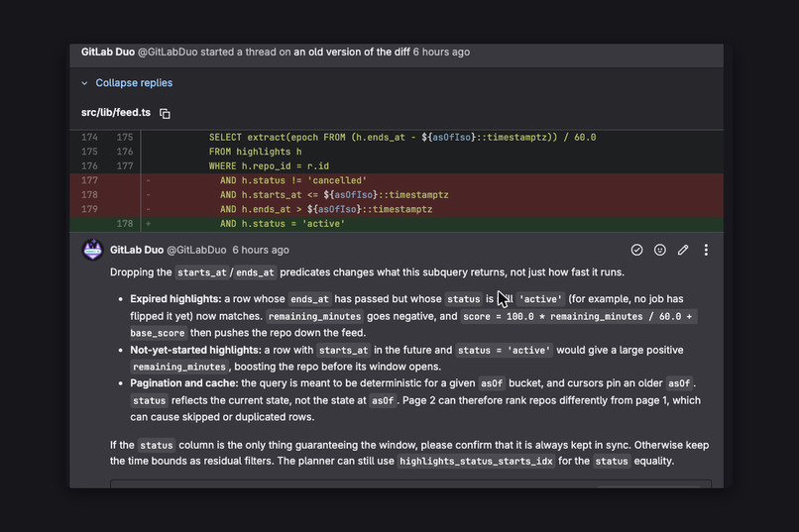799x532 pixels.
Task: Click the @GitLabDuo handle in the thread header
Action: [x=168, y=52]
